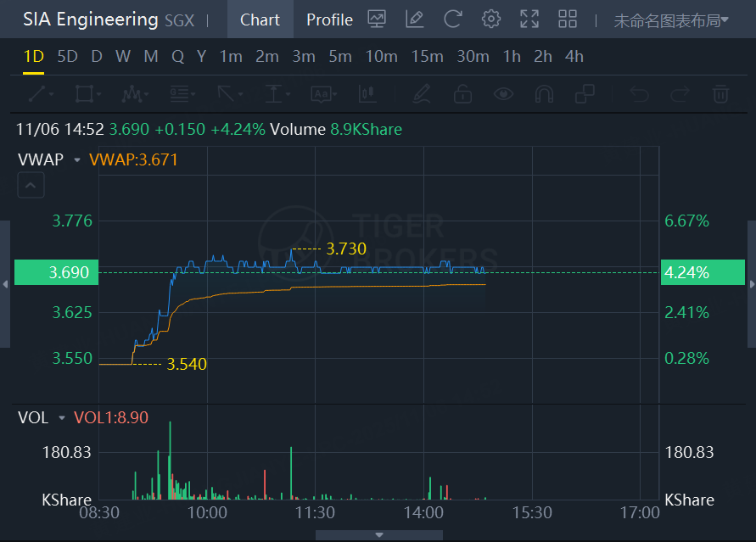Viewport: 756px width, 542px height.
Task: Enter fullscreen mode with the expand icon
Action: coord(529,20)
